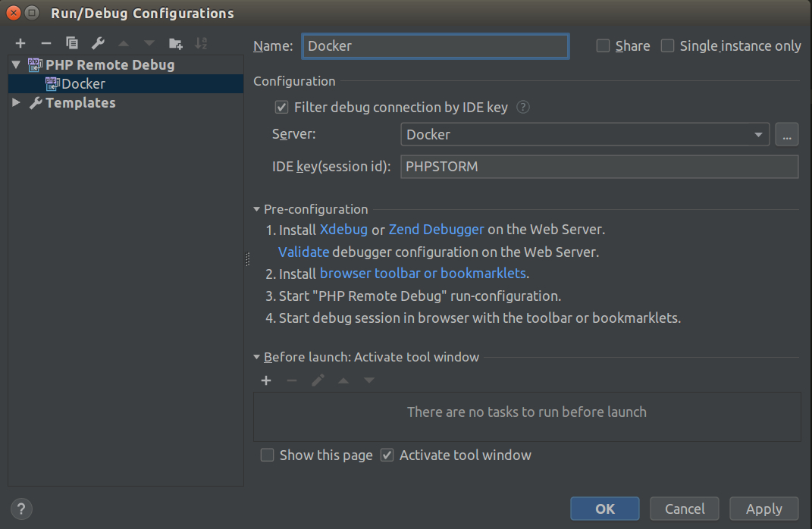Click the Remove Configuration minus icon

click(45, 43)
